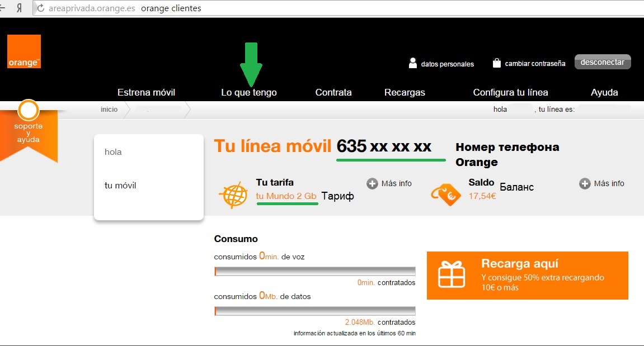
Task: Click the Yandex browser Я icon
Action: pyautogui.click(x=19, y=8)
